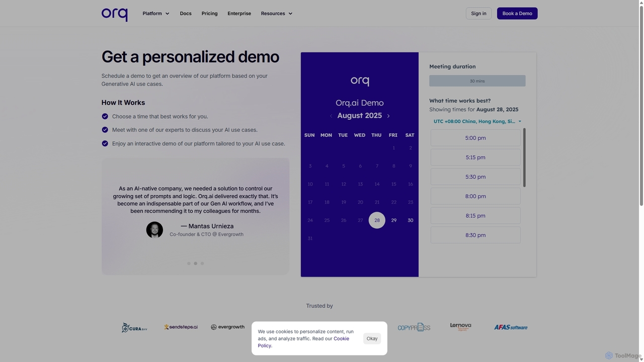Show third testimonial via carousel dot

[x=202, y=263]
